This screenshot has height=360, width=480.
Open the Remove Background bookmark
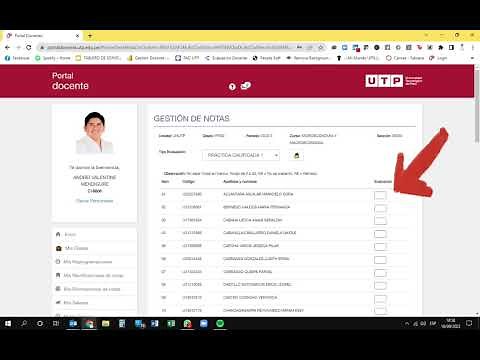pyautogui.click(x=308, y=58)
